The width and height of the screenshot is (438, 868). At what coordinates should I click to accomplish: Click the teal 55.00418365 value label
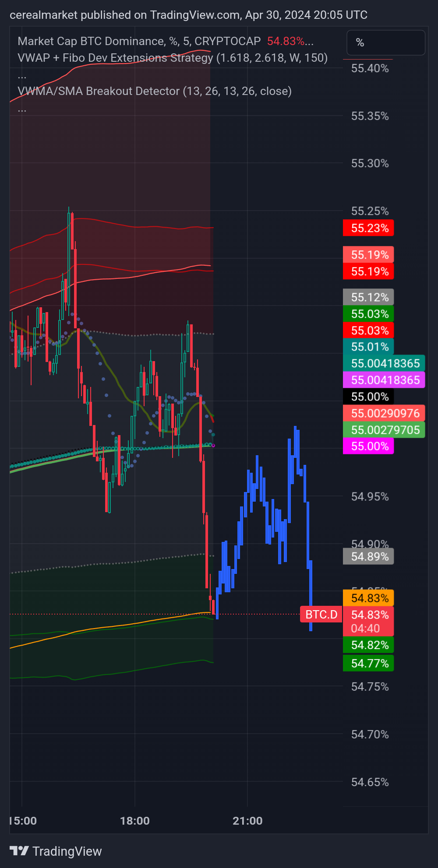coord(384,363)
